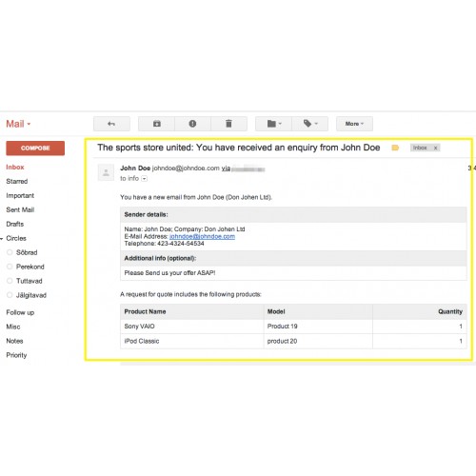The image size is (476, 476).
Task: Collapse the Circles section
Action: click(2, 239)
